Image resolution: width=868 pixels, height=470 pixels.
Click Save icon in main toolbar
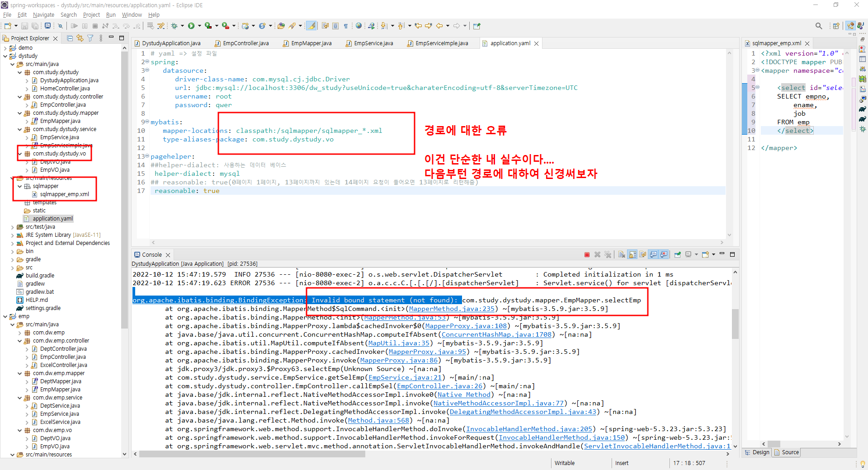pos(24,26)
